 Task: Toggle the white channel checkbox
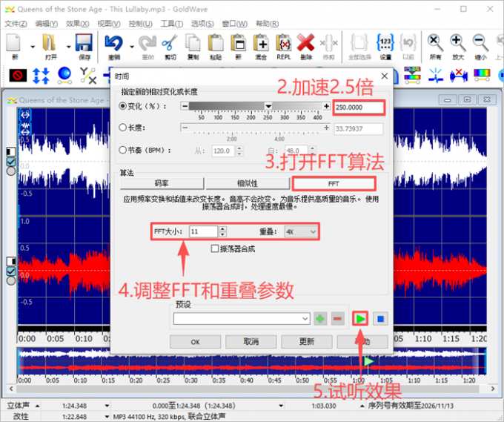pyautogui.click(x=11, y=162)
